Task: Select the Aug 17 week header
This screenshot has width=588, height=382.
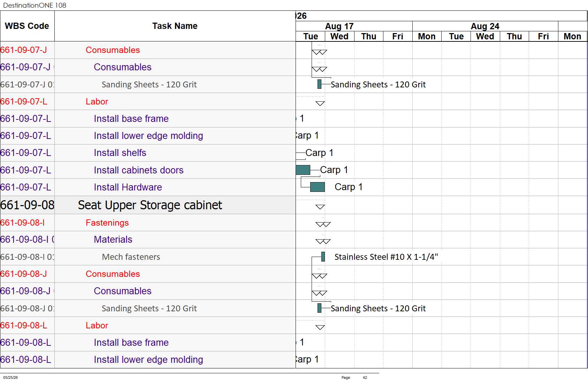Action: 339,26
